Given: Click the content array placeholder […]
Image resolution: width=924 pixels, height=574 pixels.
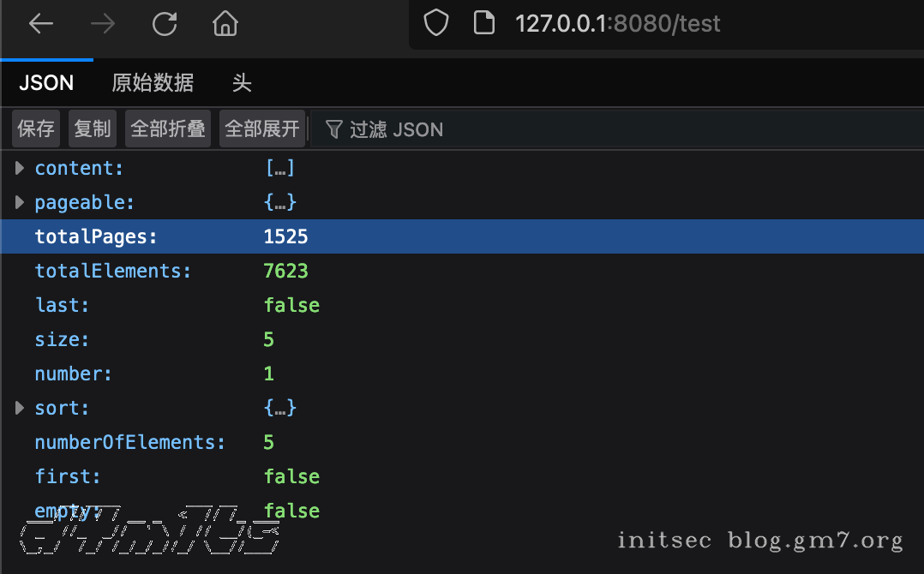Looking at the screenshot, I should coord(281,168).
